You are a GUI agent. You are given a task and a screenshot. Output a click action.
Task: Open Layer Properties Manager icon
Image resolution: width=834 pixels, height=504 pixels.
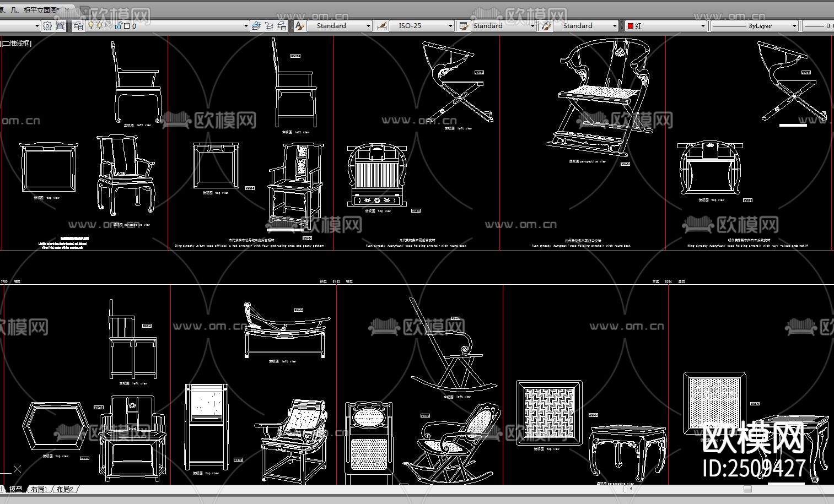tap(78, 26)
